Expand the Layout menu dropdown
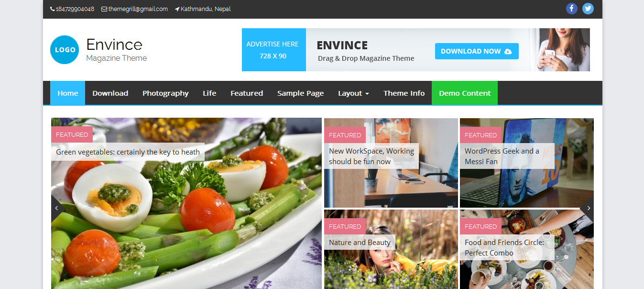Viewport: 644px width, 289px height. pyautogui.click(x=353, y=93)
